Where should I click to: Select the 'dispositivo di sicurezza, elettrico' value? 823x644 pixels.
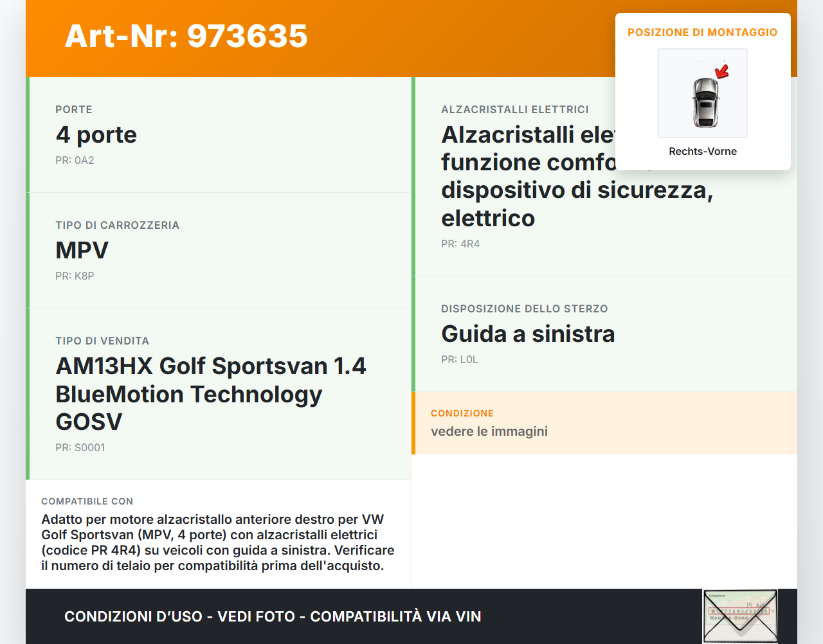click(577, 204)
